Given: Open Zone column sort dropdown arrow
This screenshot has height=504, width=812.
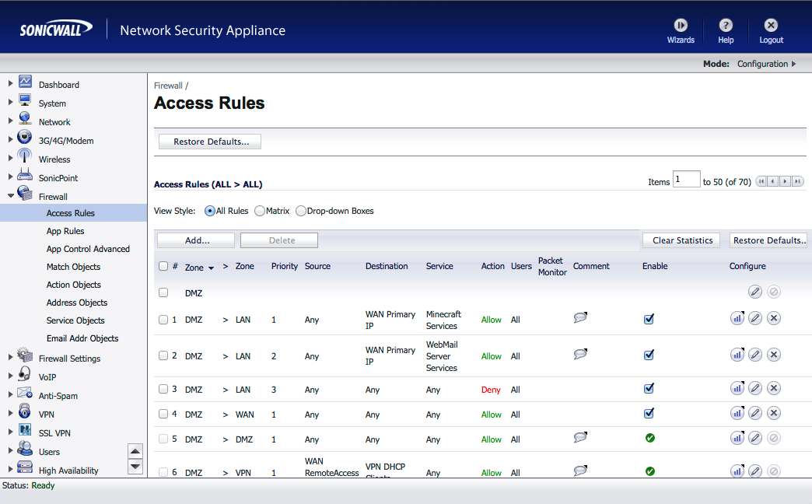Looking at the screenshot, I should [x=211, y=268].
